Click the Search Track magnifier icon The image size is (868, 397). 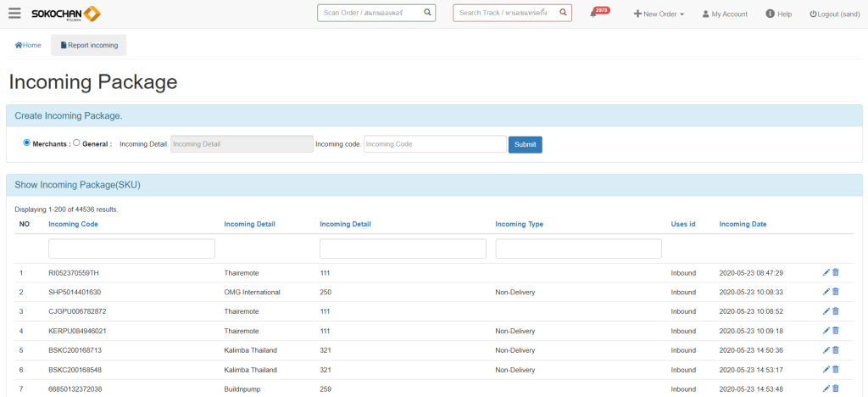tap(564, 13)
